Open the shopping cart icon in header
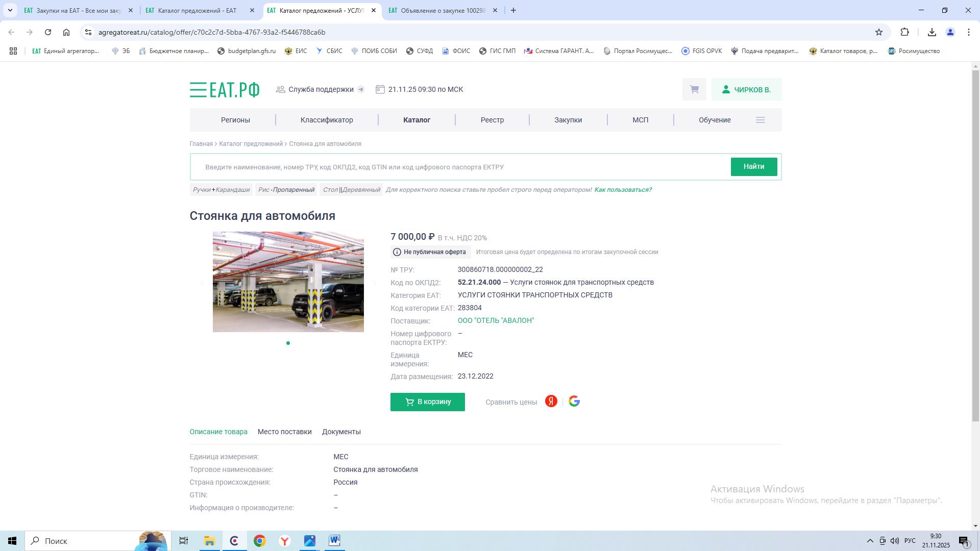Image resolution: width=980 pixels, height=551 pixels. tap(694, 89)
